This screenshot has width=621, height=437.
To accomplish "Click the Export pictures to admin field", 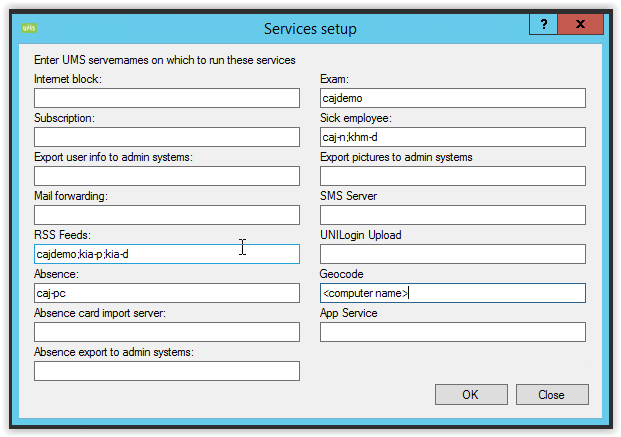I will [452, 176].
